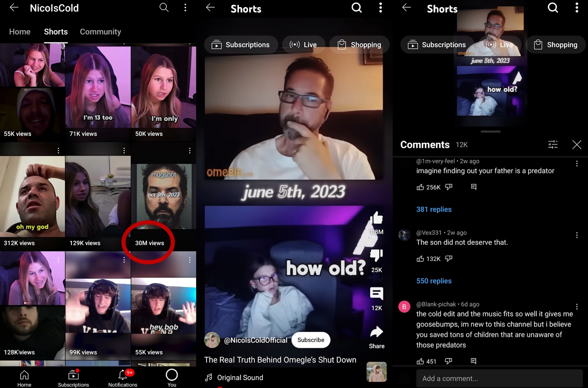Like the short showing 1.8M likes

376,218
